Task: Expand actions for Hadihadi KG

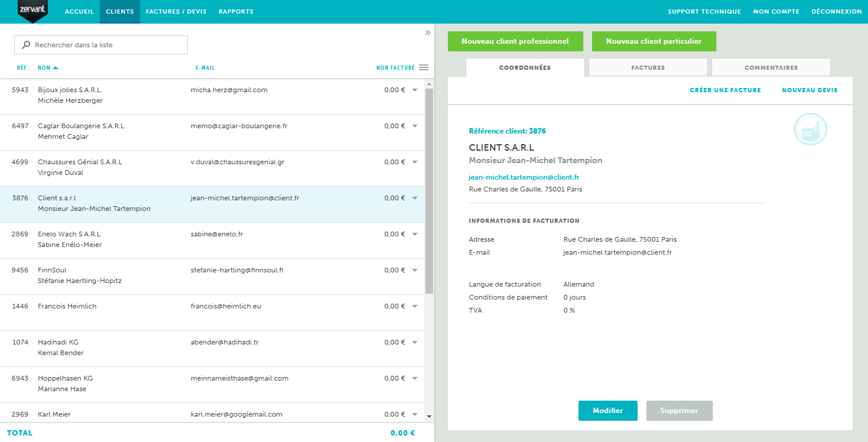Action: pos(415,342)
